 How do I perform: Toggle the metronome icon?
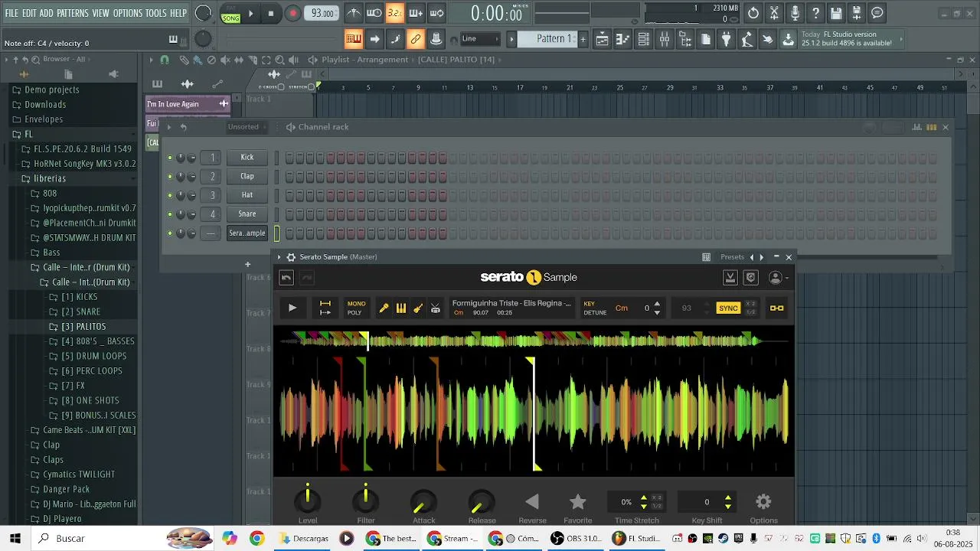[x=354, y=13]
